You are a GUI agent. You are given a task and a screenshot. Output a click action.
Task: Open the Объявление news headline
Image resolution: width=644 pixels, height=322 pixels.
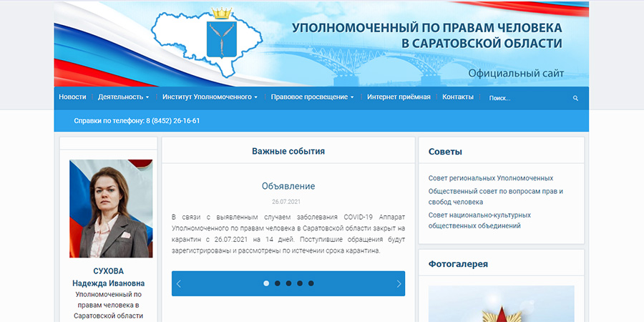pos(288,186)
